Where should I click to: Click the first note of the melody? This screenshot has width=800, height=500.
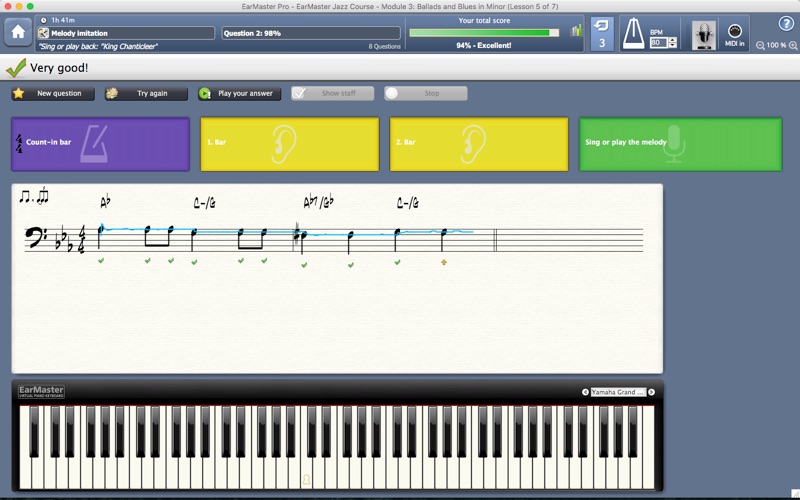tap(101, 235)
